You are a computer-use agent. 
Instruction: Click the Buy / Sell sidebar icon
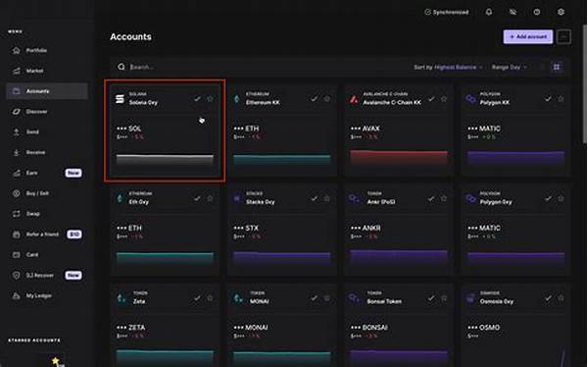[16, 193]
